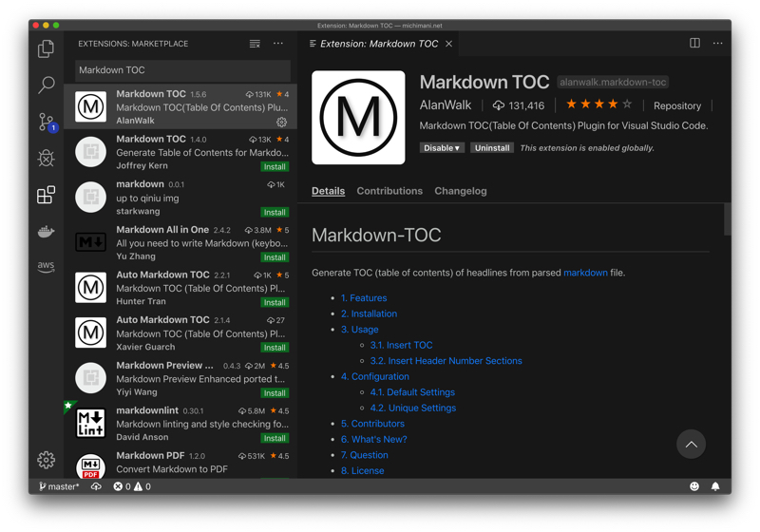Open the Extensions view in activity bar
Viewport: 760px width, 532px height.
[46, 195]
